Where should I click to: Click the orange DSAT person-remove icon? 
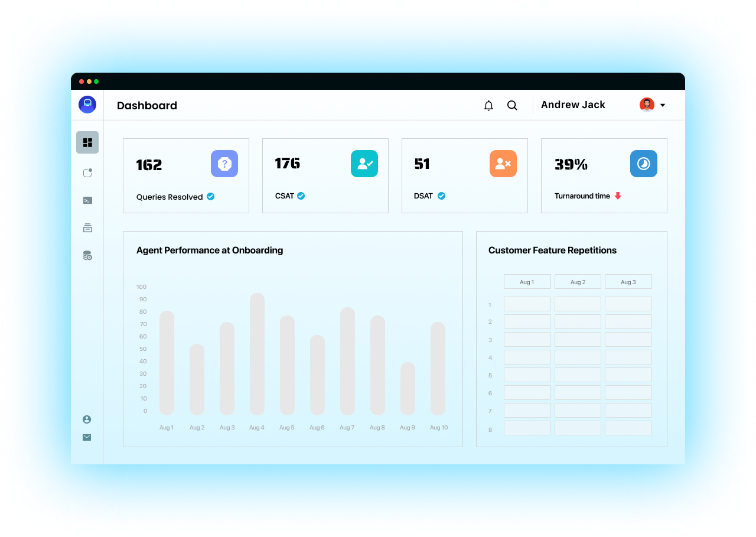click(x=503, y=164)
